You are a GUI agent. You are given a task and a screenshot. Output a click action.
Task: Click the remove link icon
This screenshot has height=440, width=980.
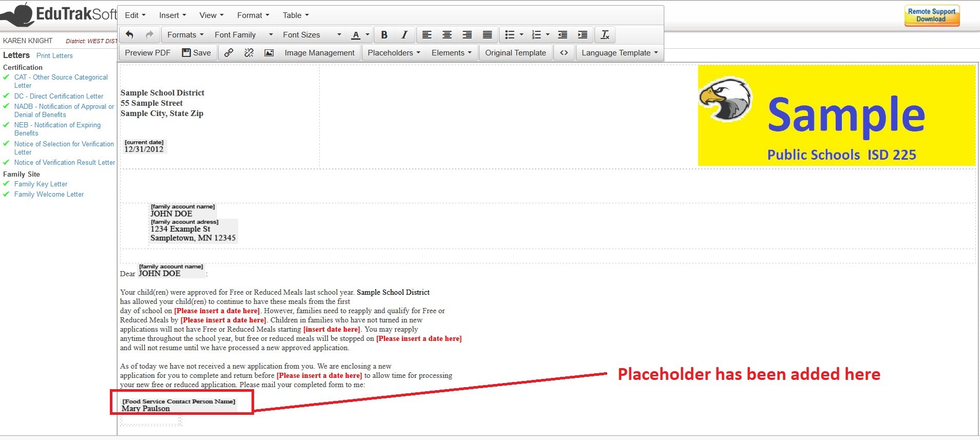click(249, 53)
